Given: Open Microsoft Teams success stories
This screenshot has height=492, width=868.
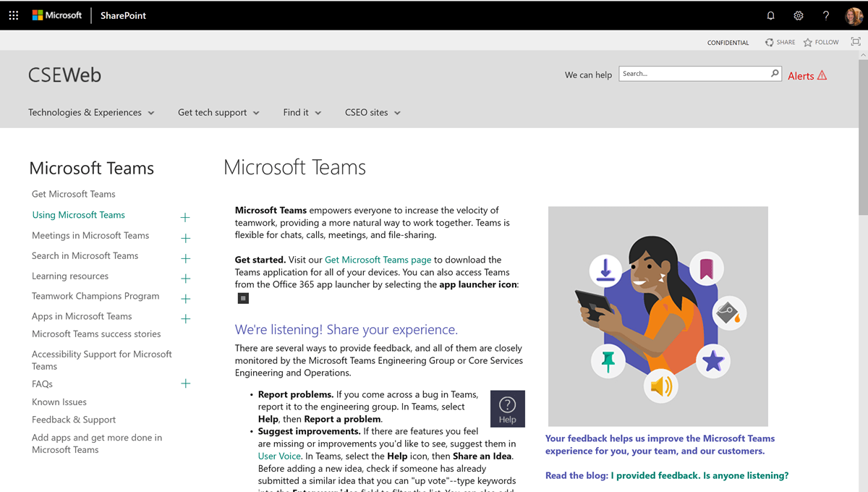Looking at the screenshot, I should tap(96, 334).
